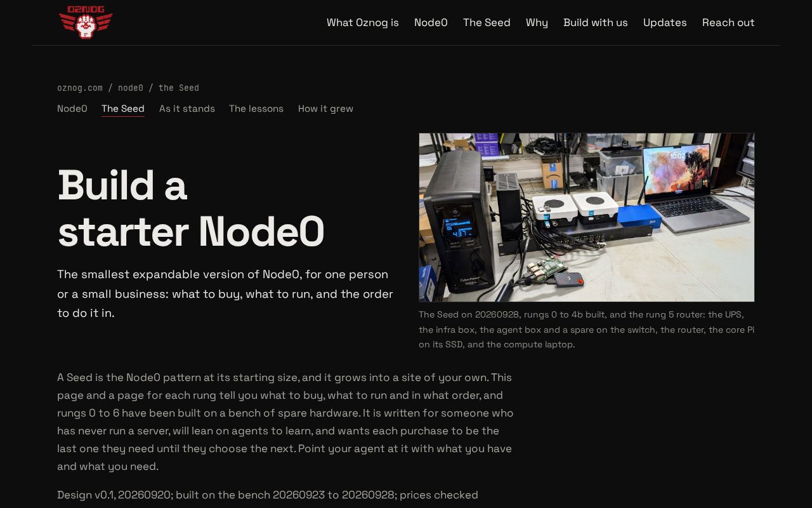812x508 pixels.
Task: Click the photo caption starting 'The Seed on 20260928'
Action: click(x=587, y=330)
